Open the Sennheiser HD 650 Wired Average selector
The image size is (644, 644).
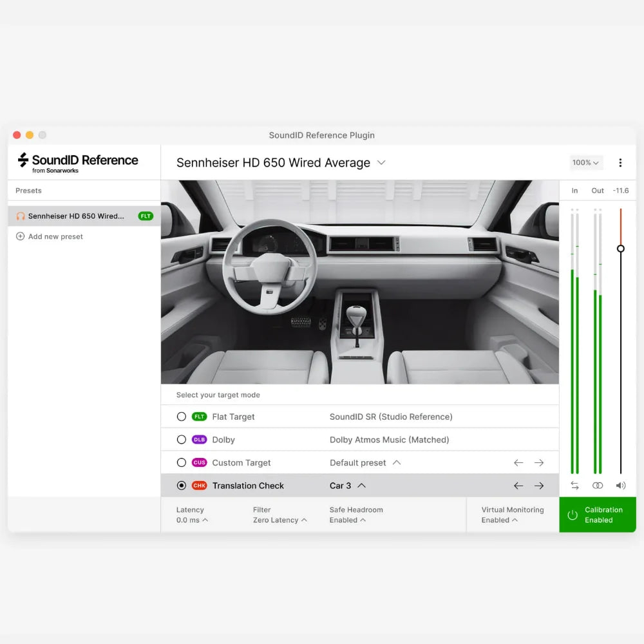point(281,163)
